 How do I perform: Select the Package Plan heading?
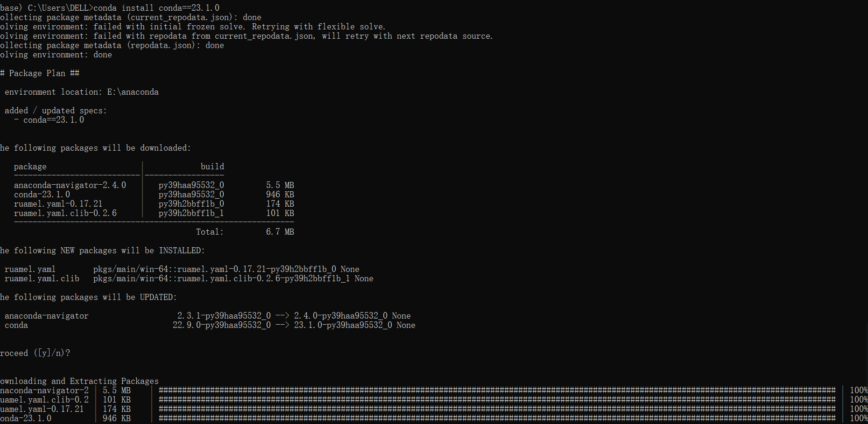40,73
